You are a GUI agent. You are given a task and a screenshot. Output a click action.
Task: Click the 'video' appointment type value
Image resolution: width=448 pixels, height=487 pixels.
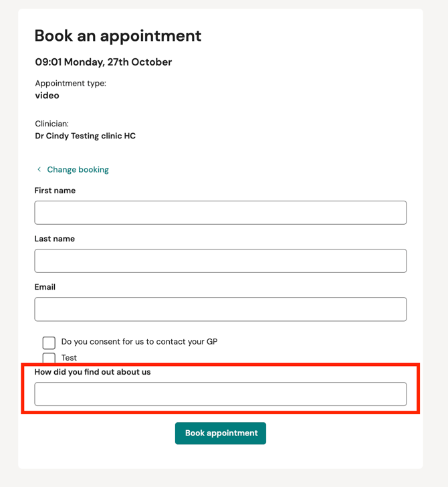tap(47, 96)
